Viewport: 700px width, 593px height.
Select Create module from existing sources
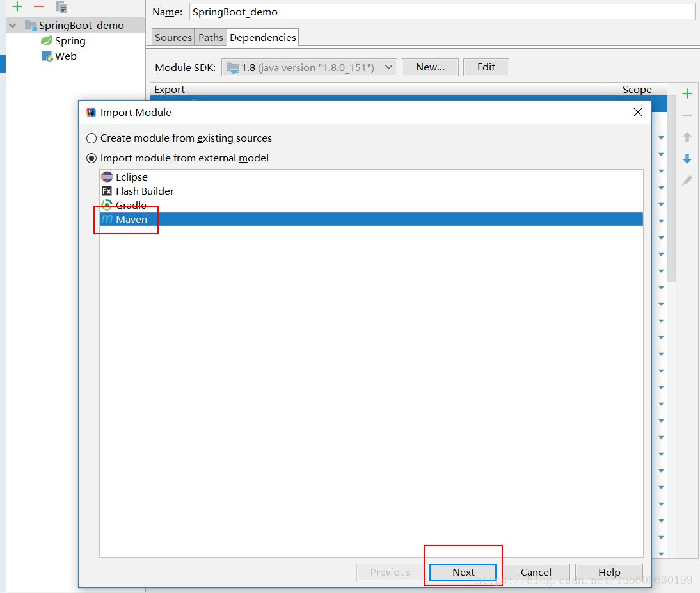point(179,138)
